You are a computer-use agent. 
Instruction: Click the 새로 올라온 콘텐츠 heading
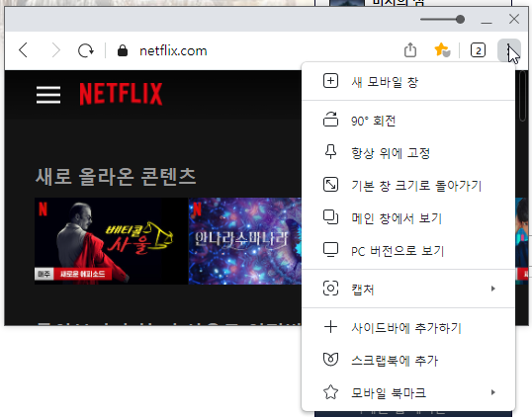coord(116,176)
